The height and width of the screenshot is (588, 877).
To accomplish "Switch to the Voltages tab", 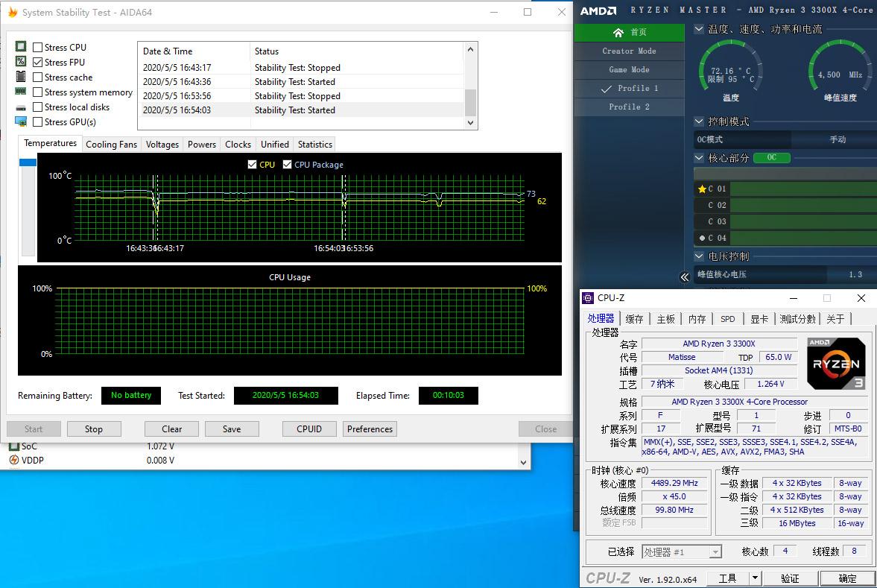I will click(162, 145).
